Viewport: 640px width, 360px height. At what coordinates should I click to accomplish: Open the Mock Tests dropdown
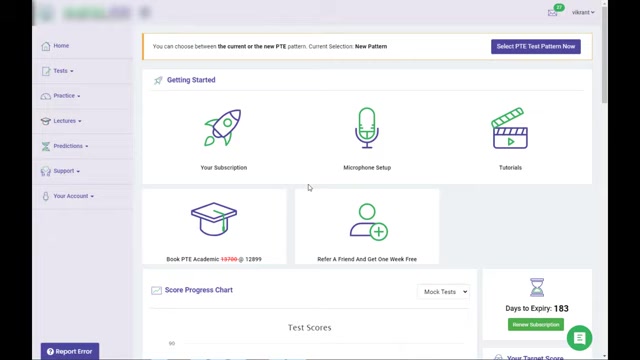(x=444, y=292)
